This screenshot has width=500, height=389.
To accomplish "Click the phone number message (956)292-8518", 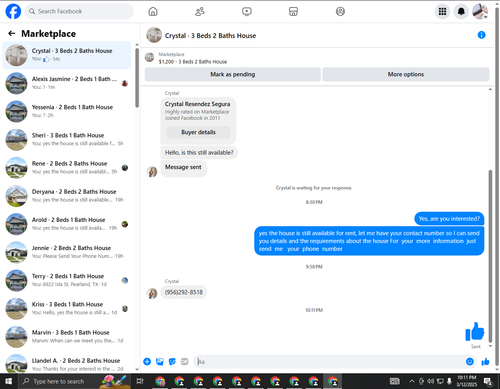I will click(x=184, y=292).
